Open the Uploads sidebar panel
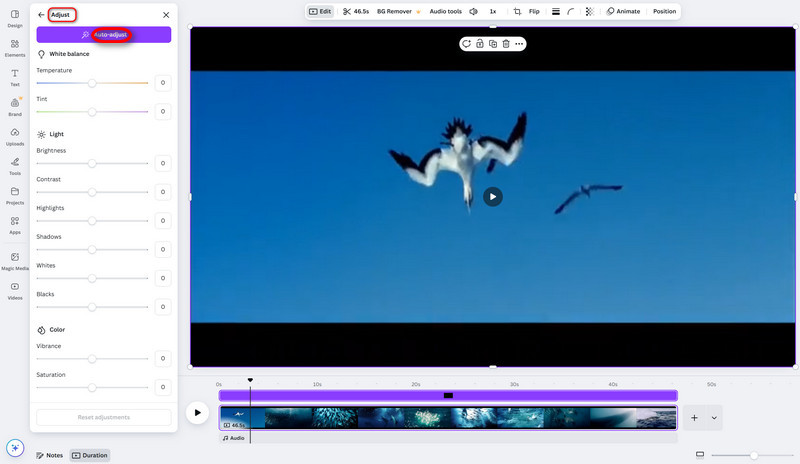The image size is (800, 464). click(x=15, y=136)
